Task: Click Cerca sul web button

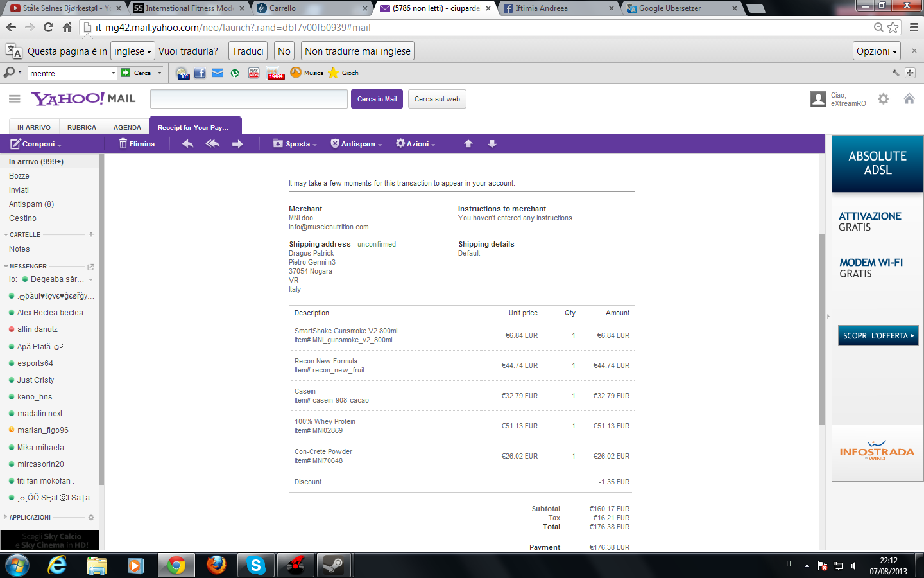Action: click(437, 99)
